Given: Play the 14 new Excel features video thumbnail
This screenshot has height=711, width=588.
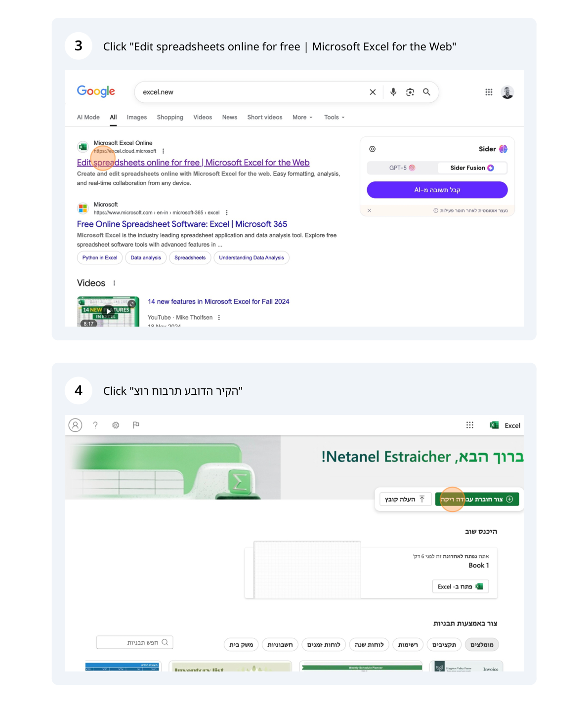Looking at the screenshot, I should click(x=108, y=311).
